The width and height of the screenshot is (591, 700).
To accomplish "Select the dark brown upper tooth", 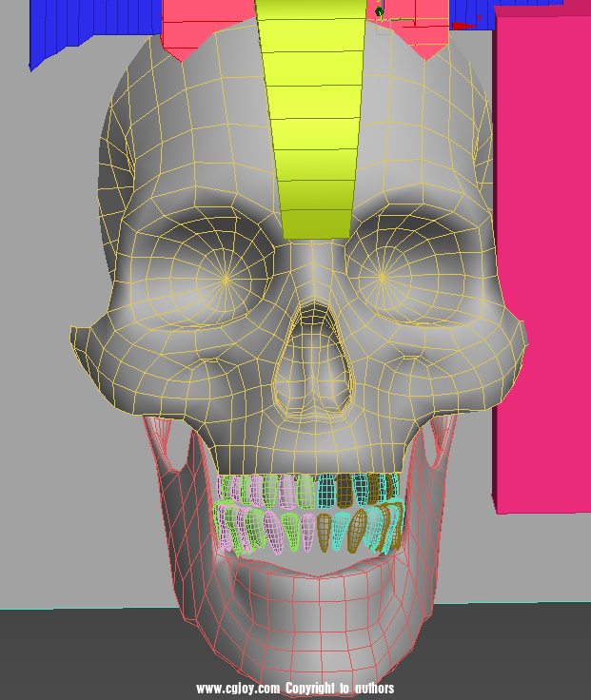I will (x=345, y=489).
